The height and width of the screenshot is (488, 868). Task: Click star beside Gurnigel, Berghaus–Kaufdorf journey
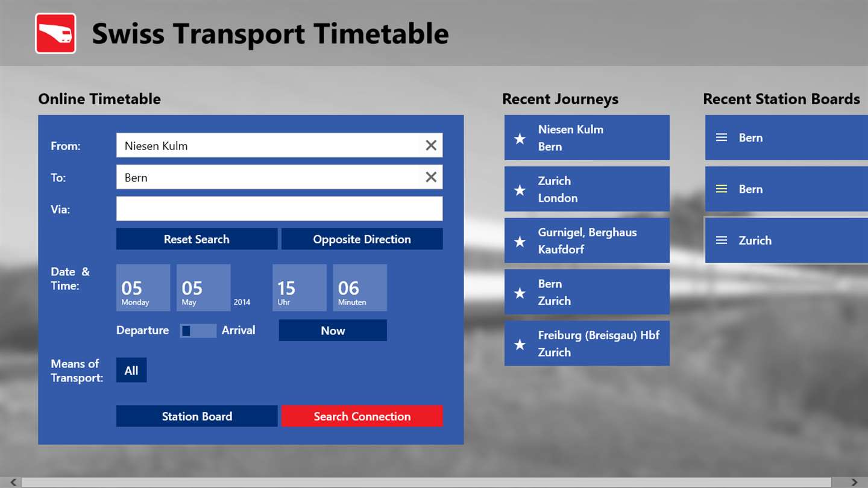click(x=520, y=242)
